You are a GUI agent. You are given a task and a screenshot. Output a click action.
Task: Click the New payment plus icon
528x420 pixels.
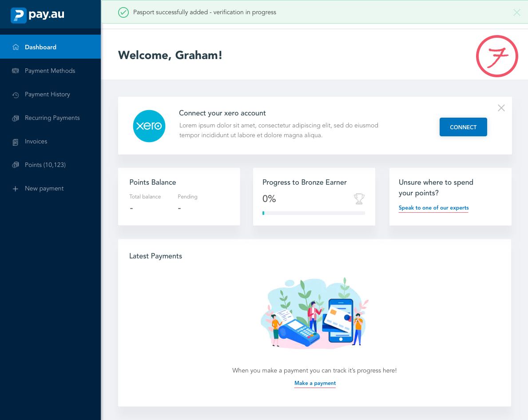[16, 189]
